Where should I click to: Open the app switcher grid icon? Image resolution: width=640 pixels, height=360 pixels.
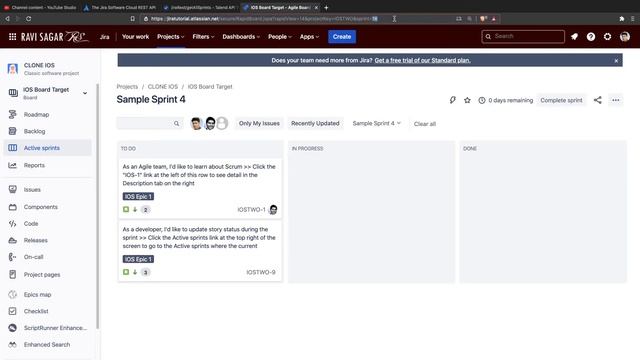pos(13,37)
